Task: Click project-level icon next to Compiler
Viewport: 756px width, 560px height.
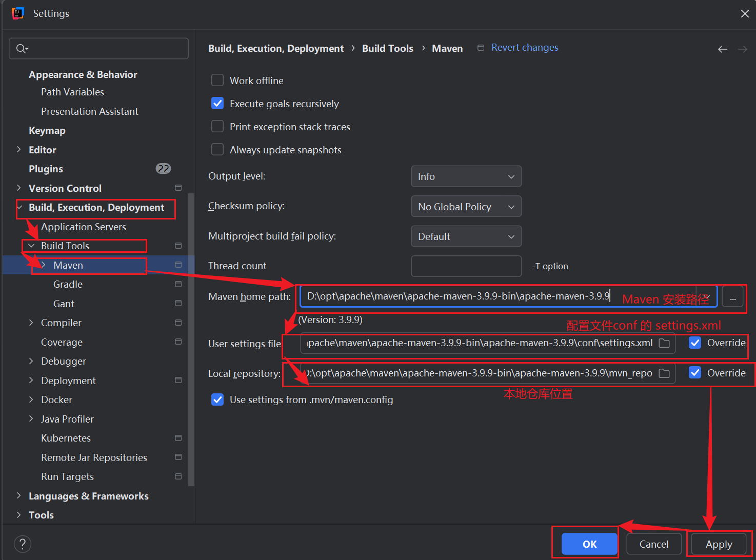Action: tap(178, 323)
